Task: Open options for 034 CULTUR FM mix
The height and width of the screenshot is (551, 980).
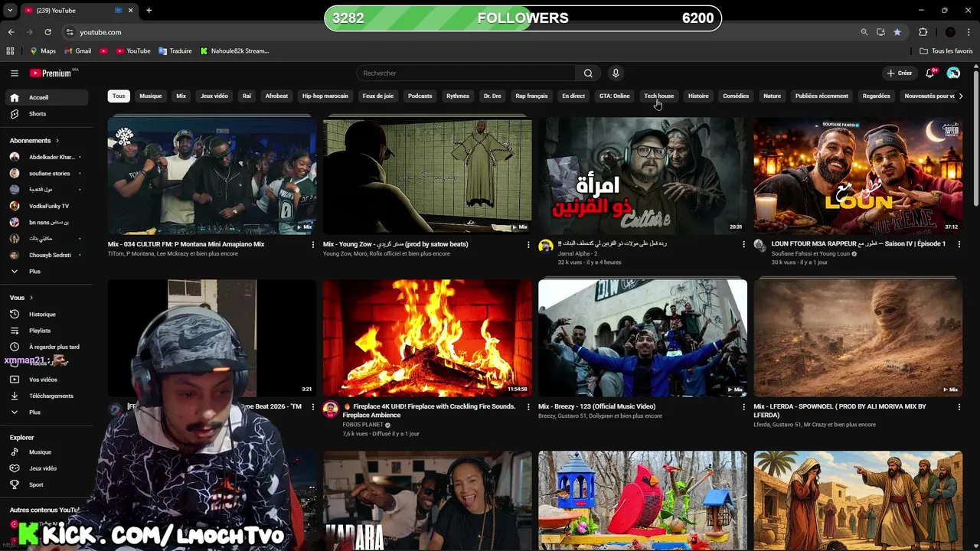Action: (312, 245)
